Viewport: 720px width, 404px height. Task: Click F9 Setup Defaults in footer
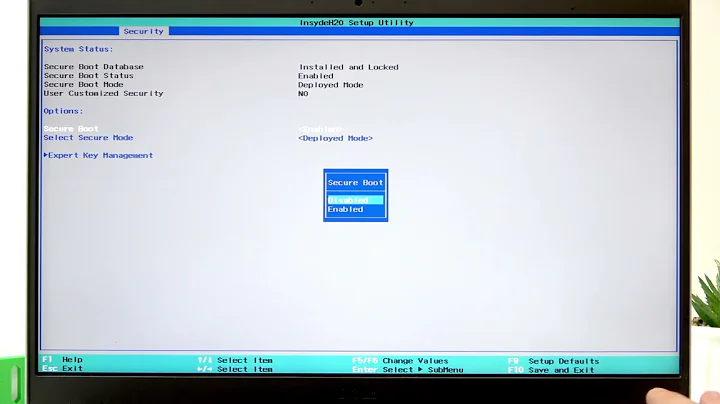coord(553,361)
